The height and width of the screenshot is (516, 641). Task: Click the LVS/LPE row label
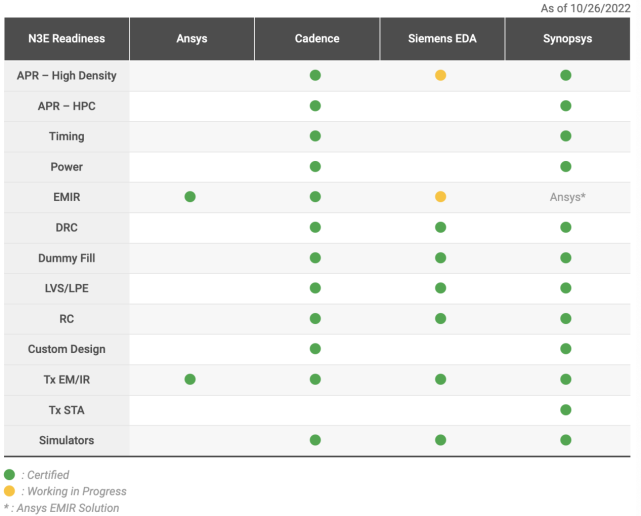click(66, 288)
